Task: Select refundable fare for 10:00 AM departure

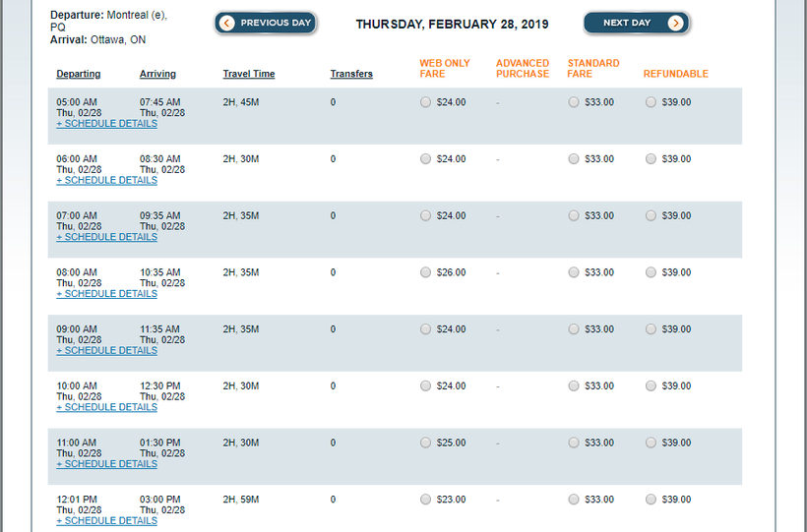Action: (x=651, y=385)
